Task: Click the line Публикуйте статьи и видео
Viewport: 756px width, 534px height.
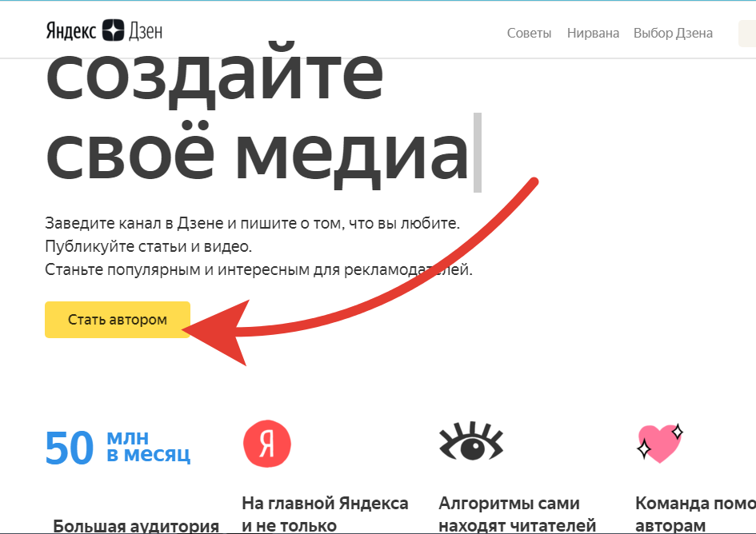Action: 149,246
